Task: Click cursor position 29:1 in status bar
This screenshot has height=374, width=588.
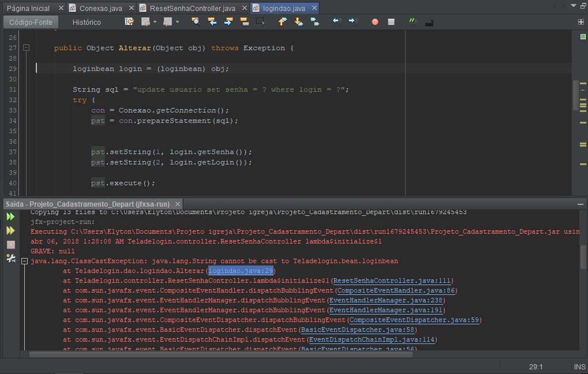Action: click(x=535, y=366)
